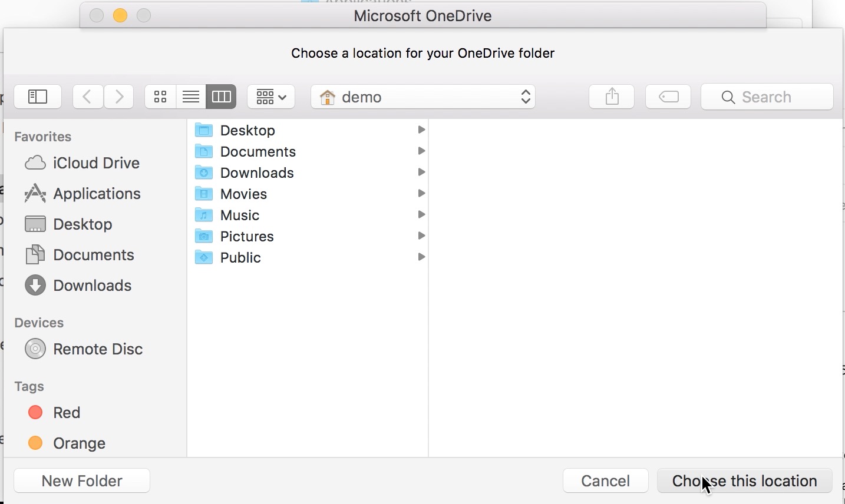Screen dimensions: 845x504
Task: Switch to icon view
Action: (160, 97)
